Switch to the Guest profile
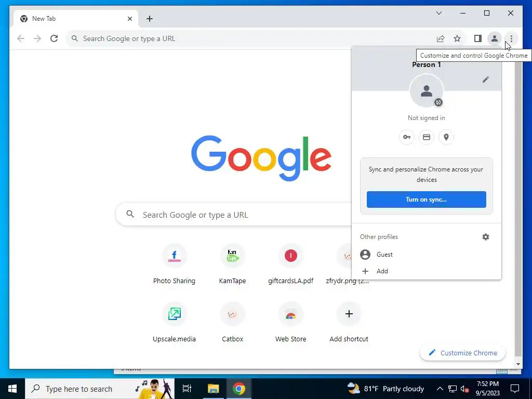The height and width of the screenshot is (399, 532). click(426, 255)
